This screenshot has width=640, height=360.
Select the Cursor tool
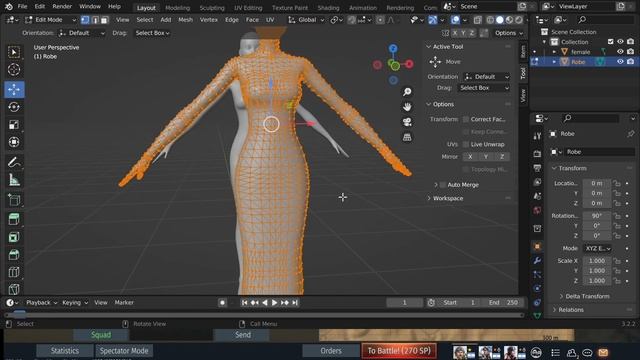(14, 70)
